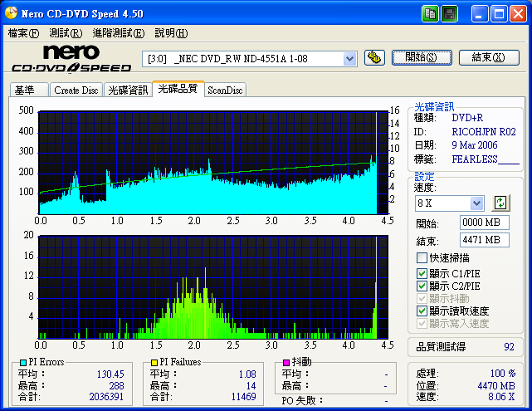The image size is (532, 411).
Task: Click the PI Errors upper graph
Action: click(213, 163)
